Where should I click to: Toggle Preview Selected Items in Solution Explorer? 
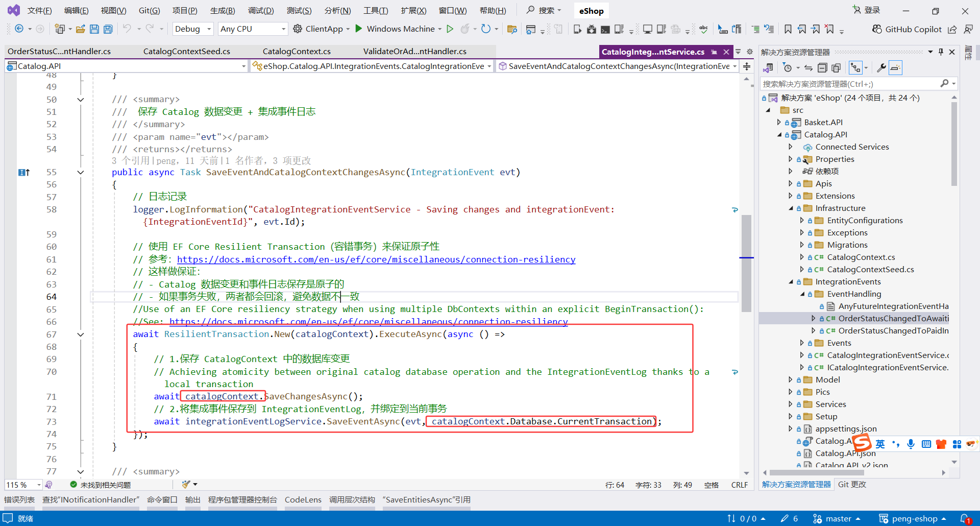(895, 68)
